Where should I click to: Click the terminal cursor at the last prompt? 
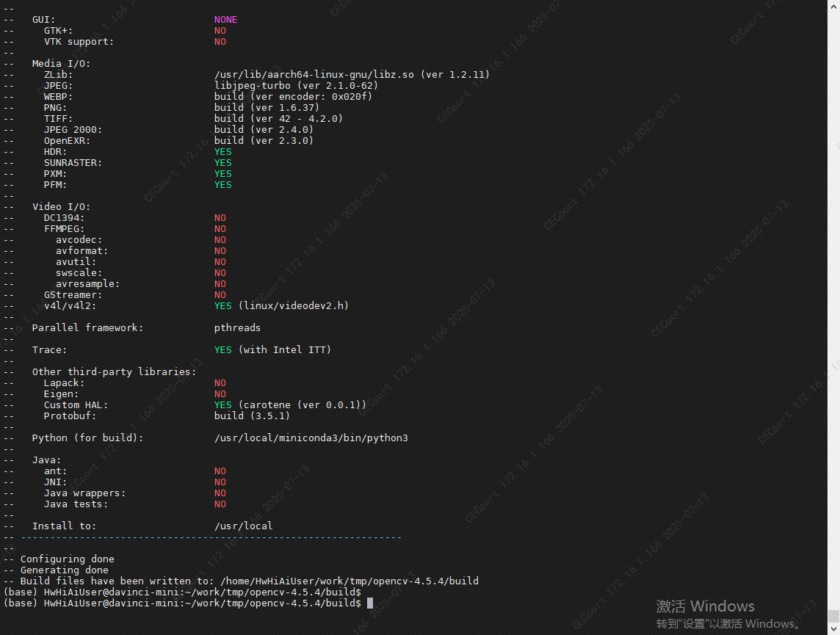click(369, 603)
